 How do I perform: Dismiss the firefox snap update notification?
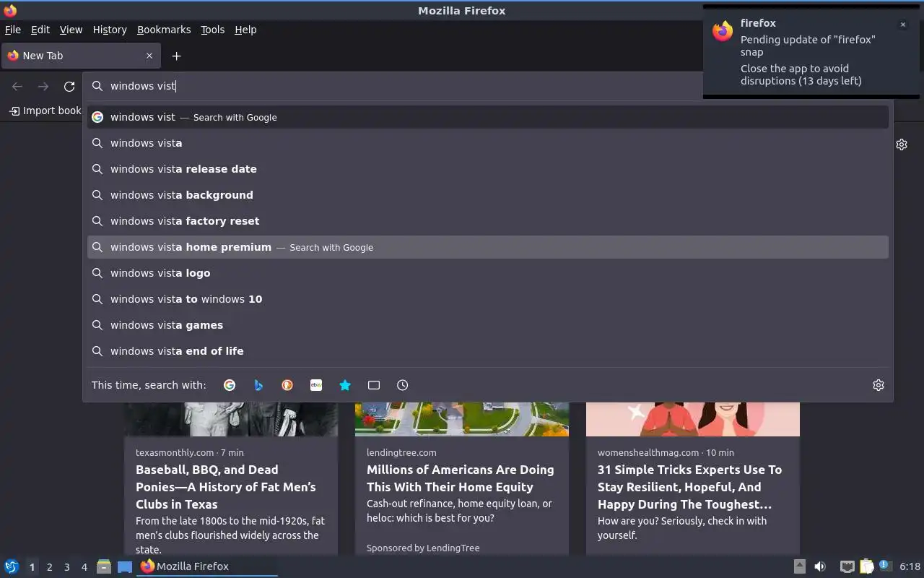point(902,25)
